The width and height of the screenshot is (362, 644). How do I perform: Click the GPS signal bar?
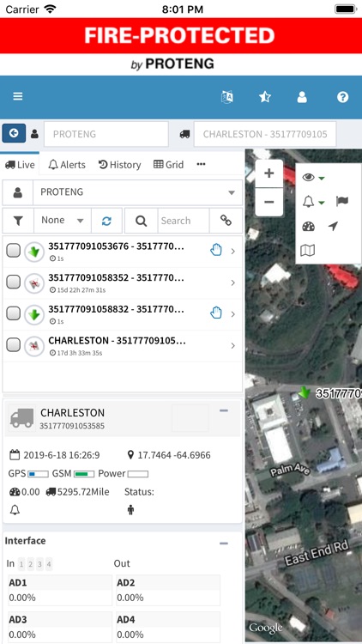(x=38, y=474)
